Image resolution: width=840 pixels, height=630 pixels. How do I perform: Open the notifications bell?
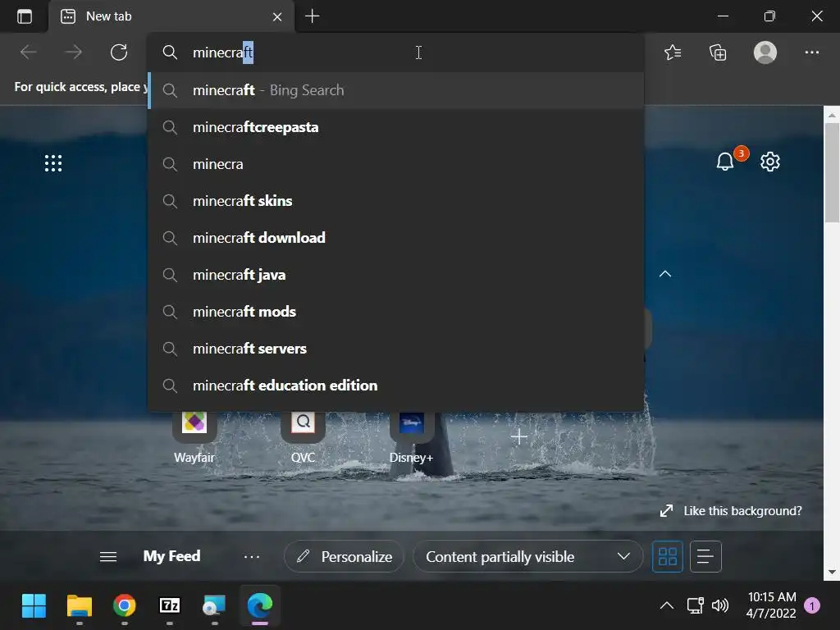[x=725, y=162]
